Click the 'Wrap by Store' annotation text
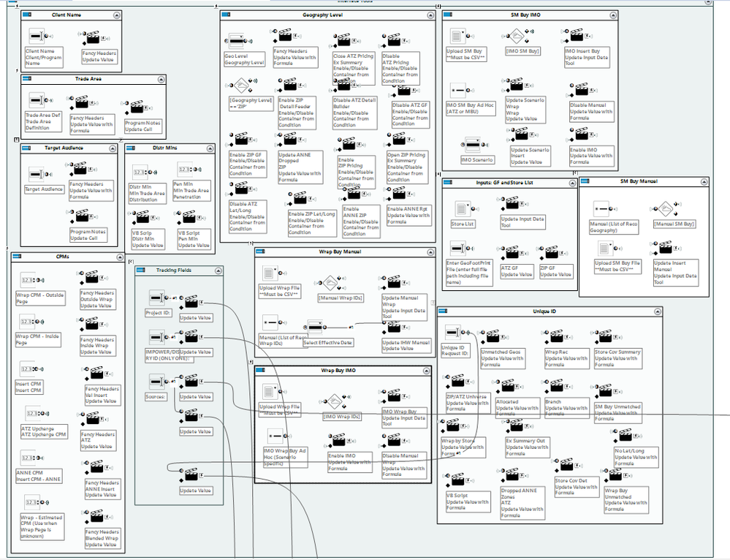This screenshot has width=730, height=560. (463, 447)
